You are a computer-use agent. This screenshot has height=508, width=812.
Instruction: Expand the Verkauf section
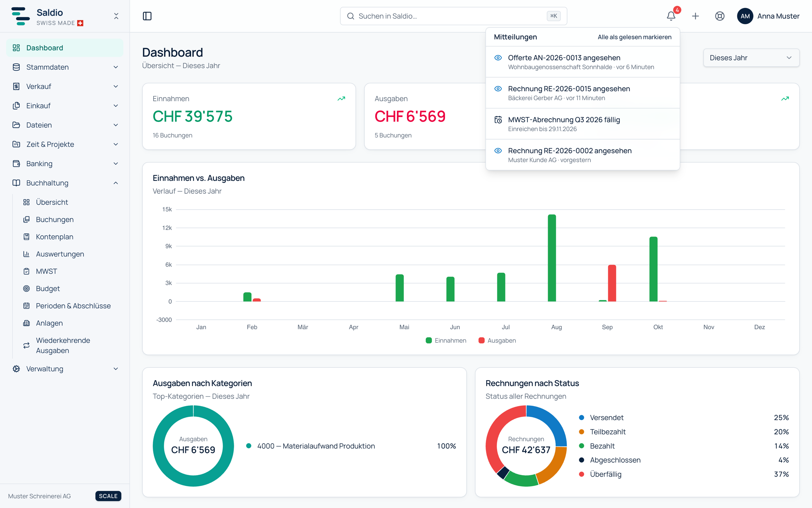click(65, 86)
